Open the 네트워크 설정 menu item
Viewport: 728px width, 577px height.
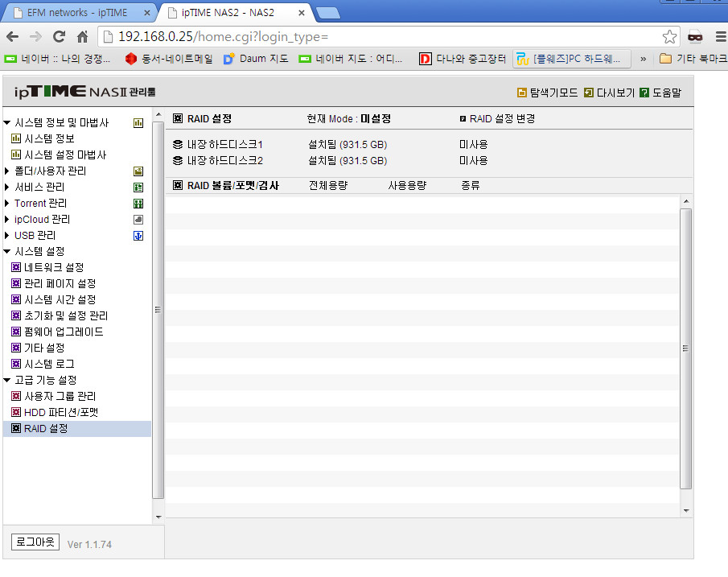54,268
